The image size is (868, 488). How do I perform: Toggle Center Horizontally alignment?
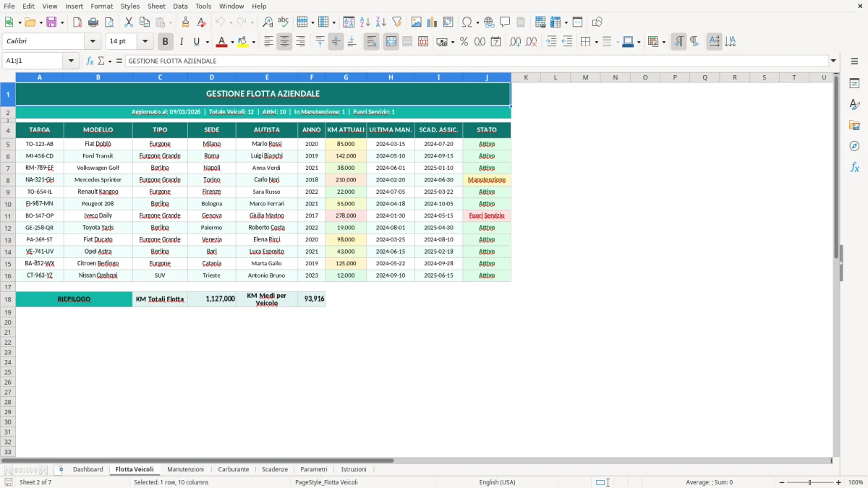(x=284, y=42)
